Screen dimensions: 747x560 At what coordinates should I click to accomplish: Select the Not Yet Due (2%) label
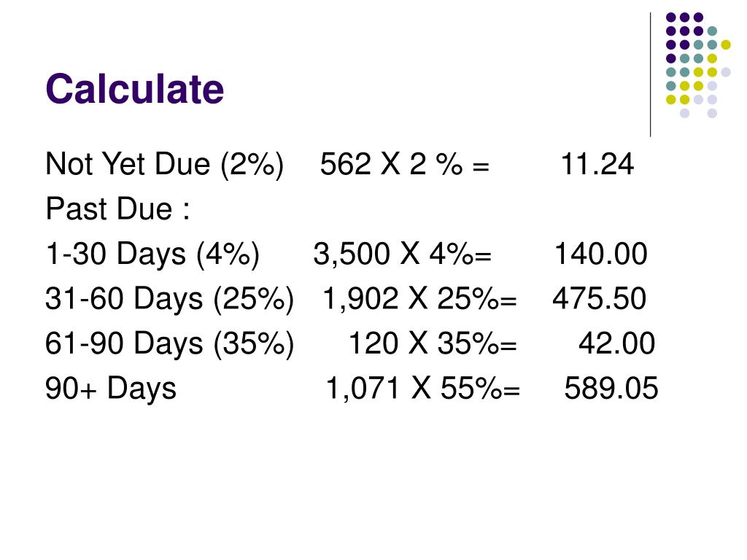[x=165, y=165]
